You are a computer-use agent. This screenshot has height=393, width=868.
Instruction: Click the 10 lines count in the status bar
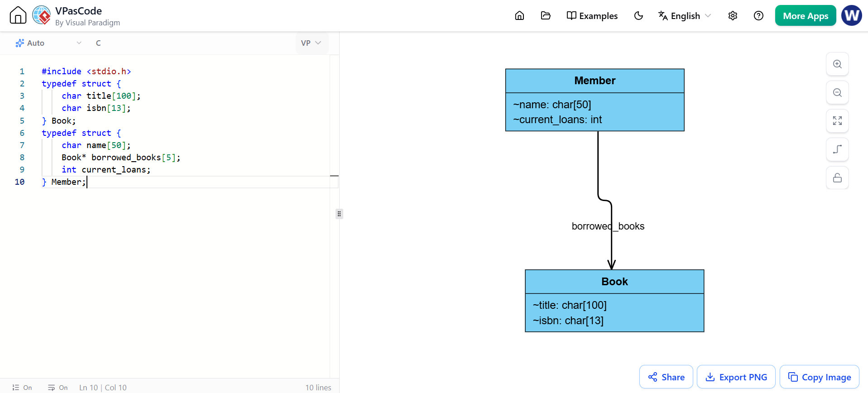point(318,388)
